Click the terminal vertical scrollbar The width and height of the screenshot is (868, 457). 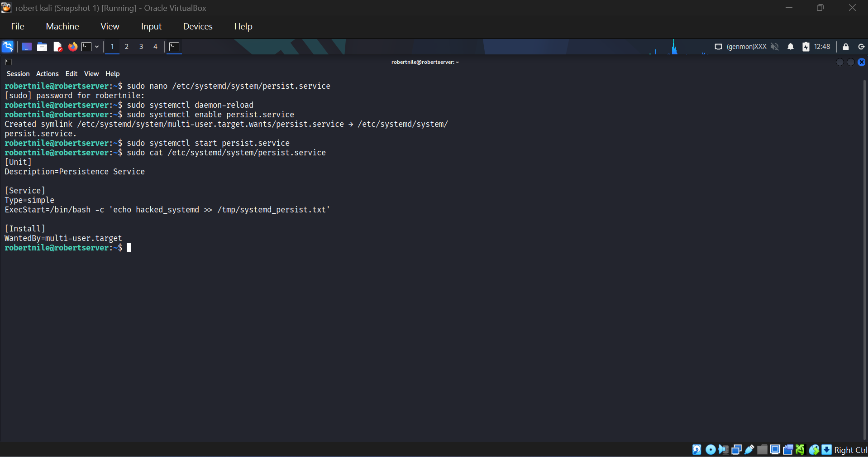[865, 259]
